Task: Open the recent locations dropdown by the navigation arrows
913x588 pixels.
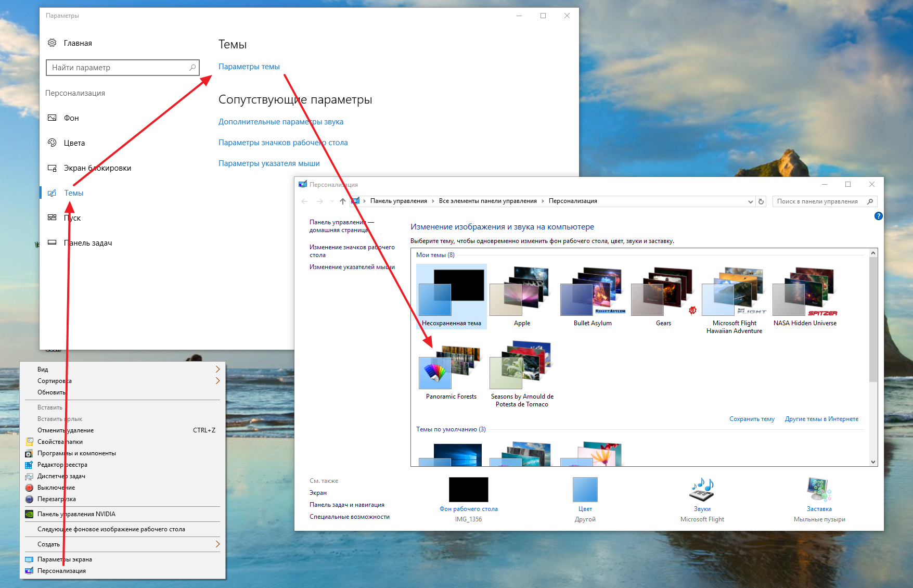Action: [x=332, y=201]
